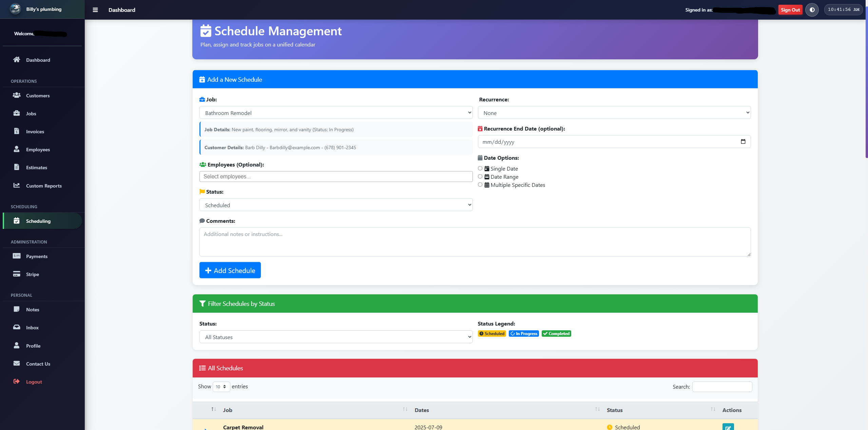The image size is (868, 430).
Task: Open the Select employees multi-select field
Action: 336,176
